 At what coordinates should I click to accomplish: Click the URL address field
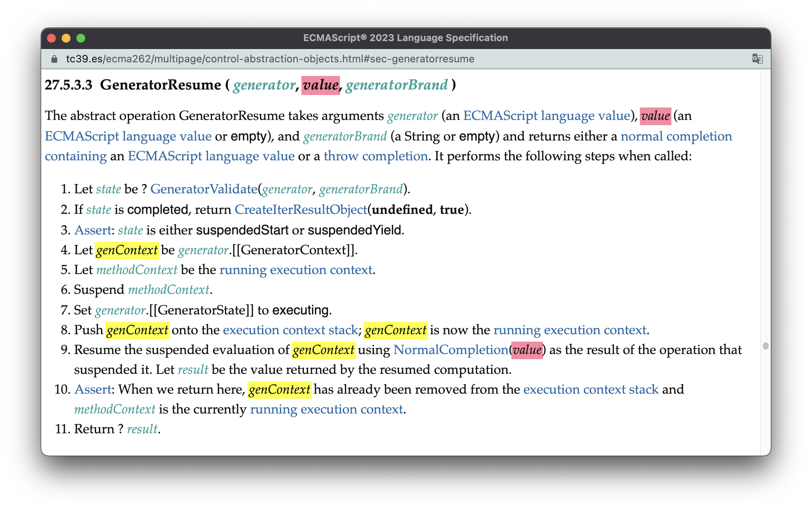click(x=270, y=59)
